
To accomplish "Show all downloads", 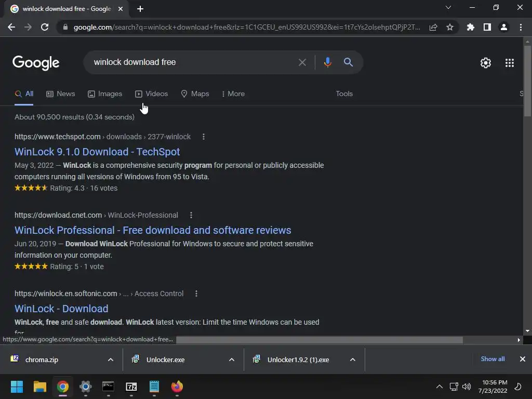I will click(x=493, y=359).
